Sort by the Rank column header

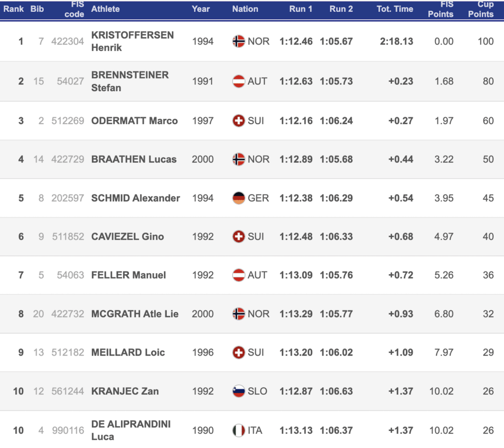(x=14, y=9)
